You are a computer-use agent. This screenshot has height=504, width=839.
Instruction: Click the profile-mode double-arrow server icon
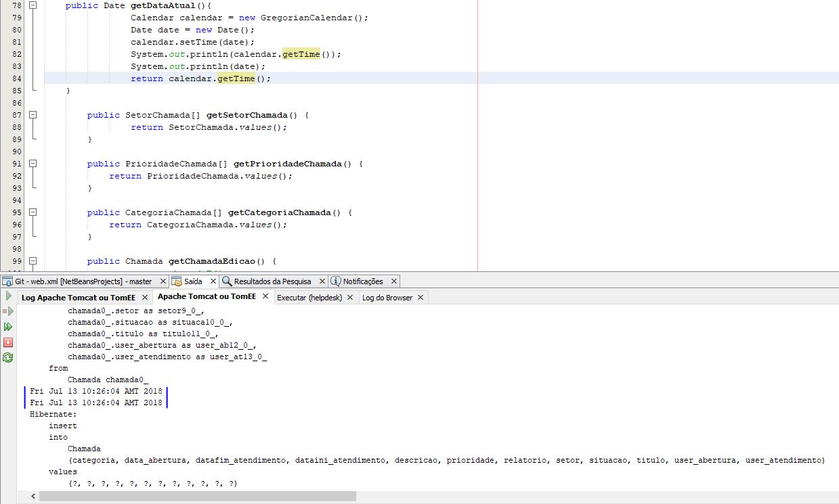8,327
